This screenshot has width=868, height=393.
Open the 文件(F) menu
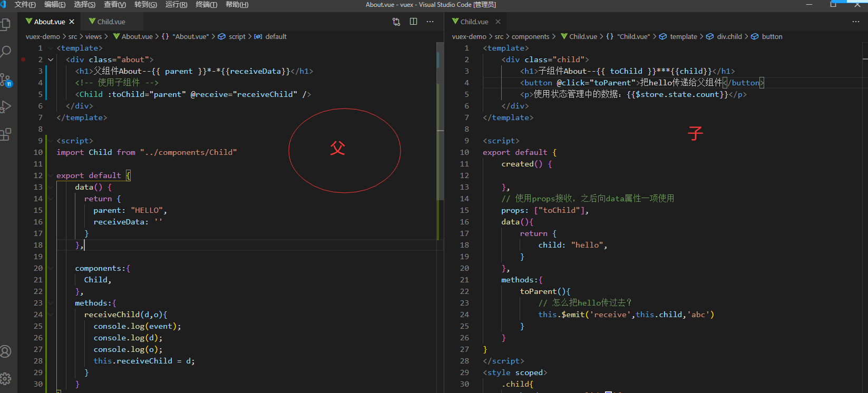(x=25, y=5)
